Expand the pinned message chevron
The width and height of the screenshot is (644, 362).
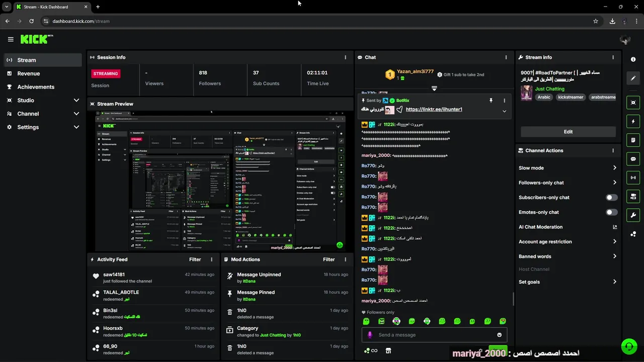(x=504, y=111)
